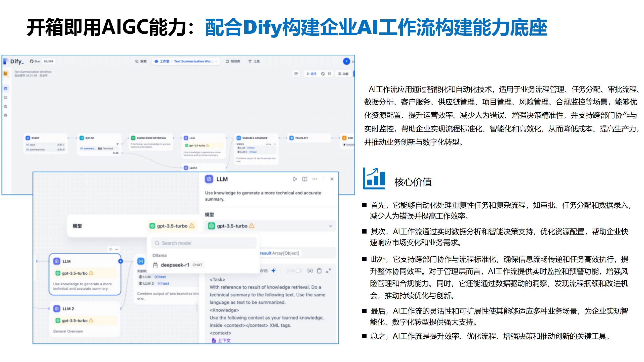
Task: Switch to the 知识库 tab
Action: point(233,61)
